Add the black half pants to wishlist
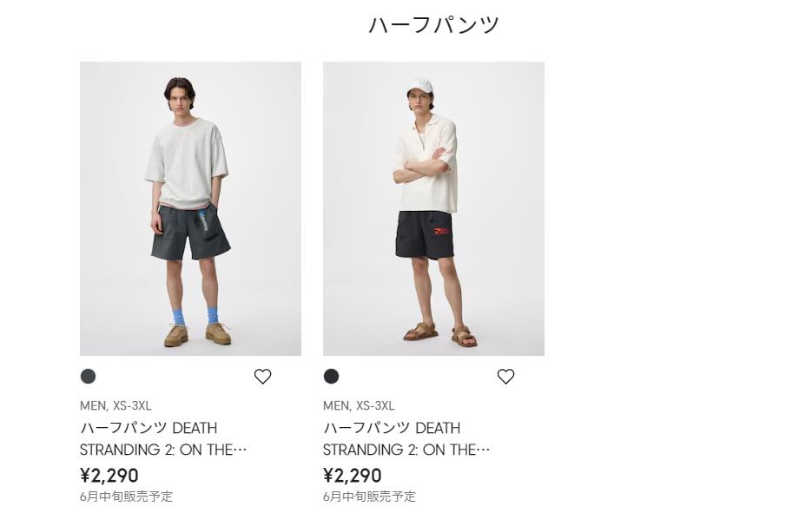Viewport: 812px width, 513px height. [505, 376]
